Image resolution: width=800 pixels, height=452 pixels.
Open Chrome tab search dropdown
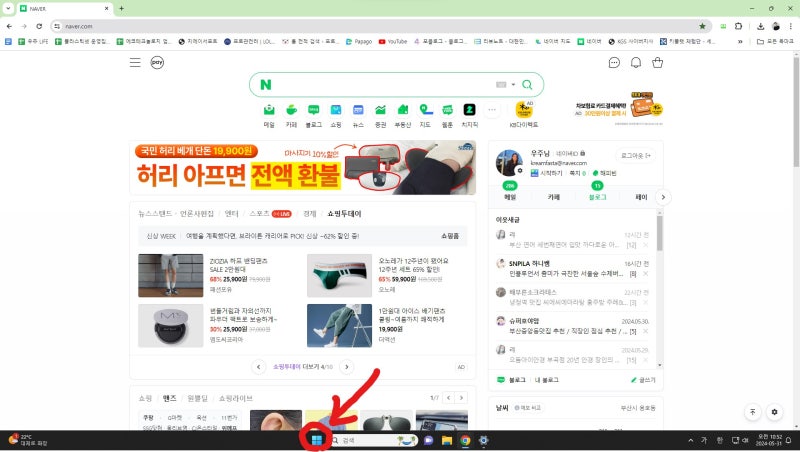8,9
